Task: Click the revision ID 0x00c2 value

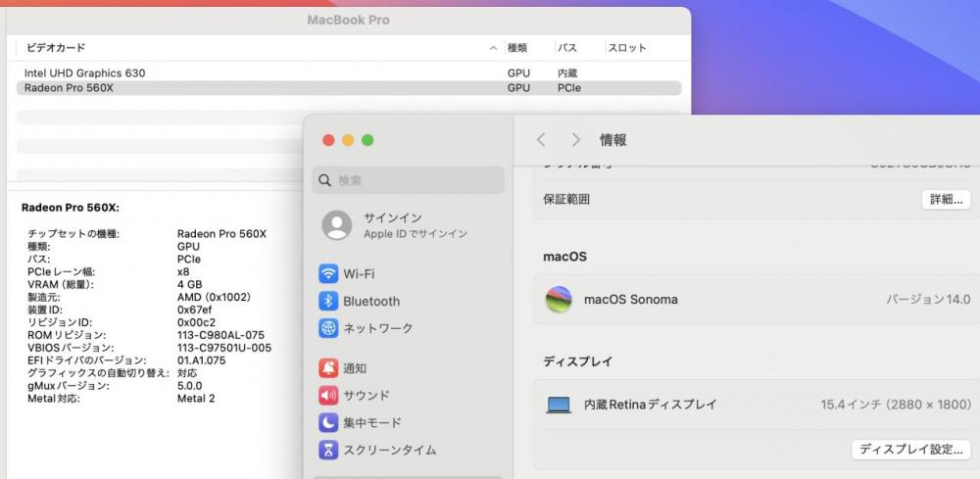Action: coord(196,322)
